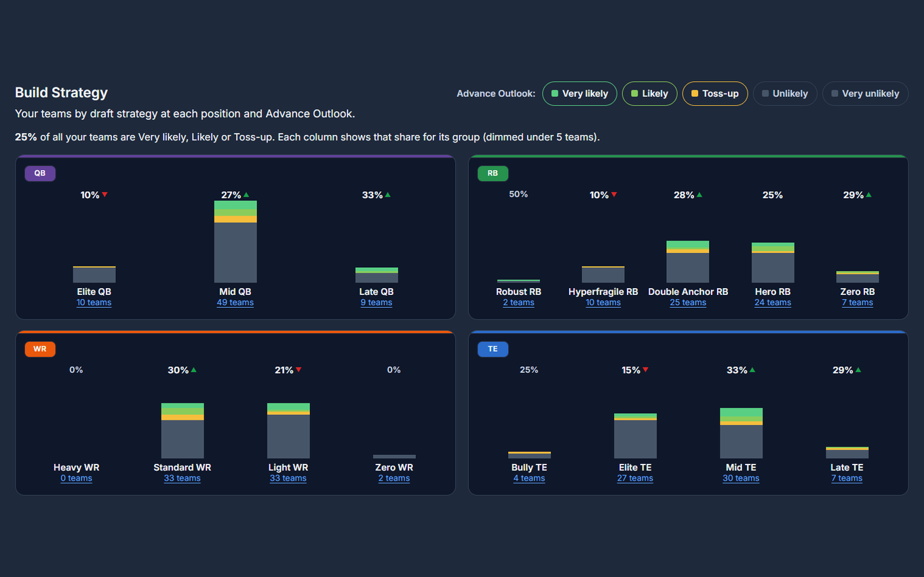Open the 10 teams link under Hyperfragile RB
Screen dimensions: 924x577
point(603,302)
